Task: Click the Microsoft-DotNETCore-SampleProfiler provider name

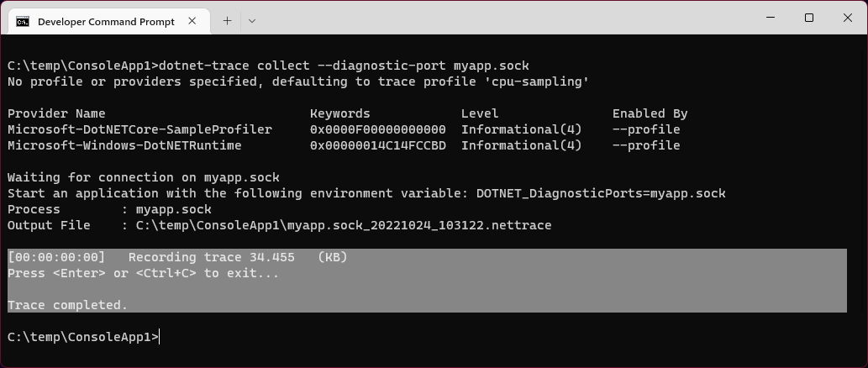Action: 139,129
